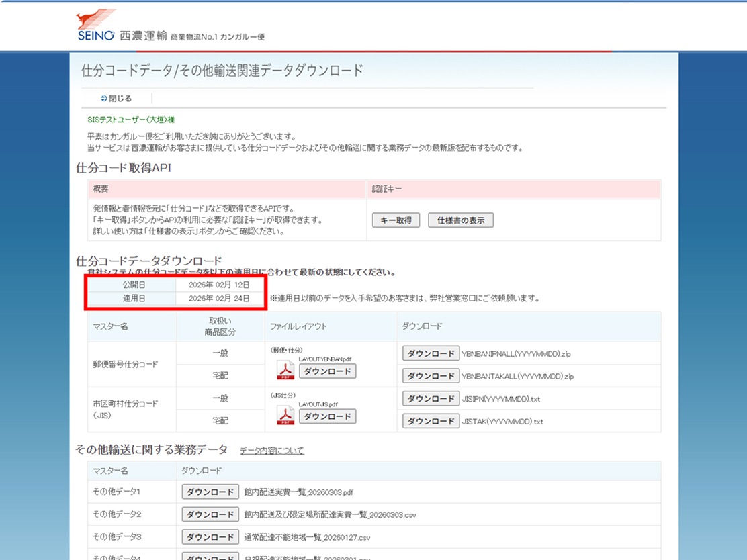Download 通常配達不能地域一覧 csv file

click(210, 537)
